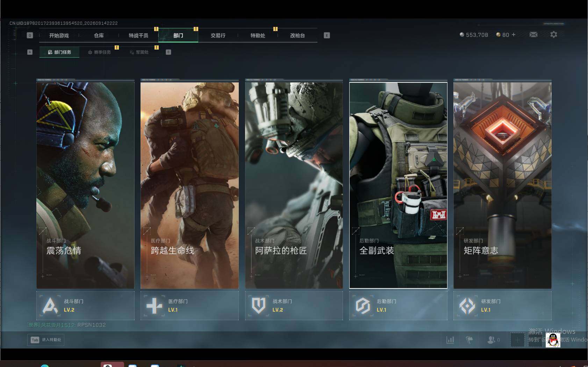Click the 后勤部门 LV.1 department button
Screen dimensions: 588x367
point(398,306)
